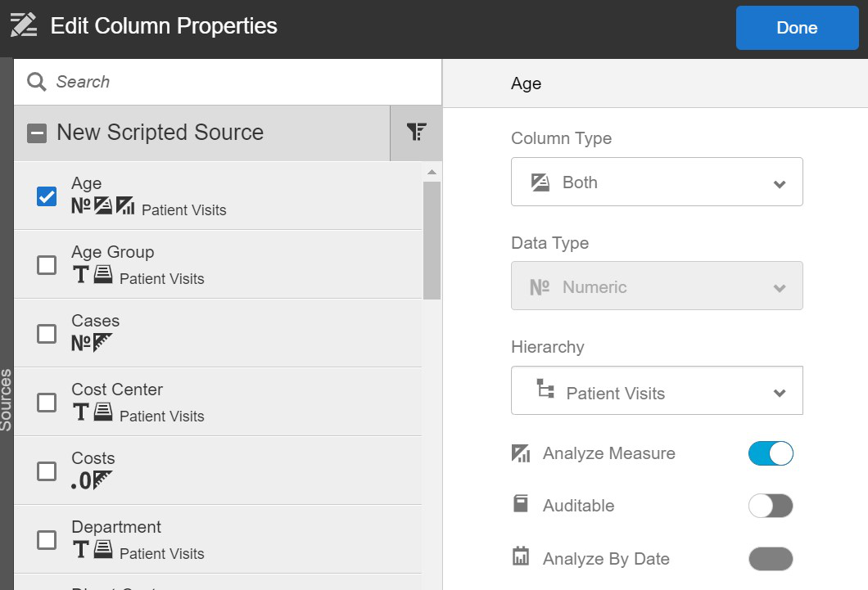Image resolution: width=868 pixels, height=590 pixels.
Task: Select the Department column checkbox
Action: 47,540
